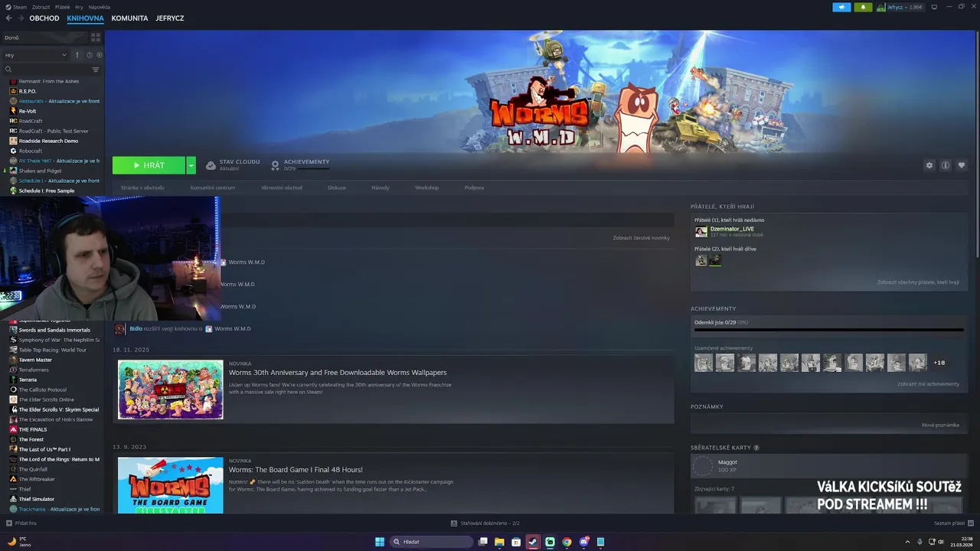Screen dimensions: 980x551
Task: Open Stahování dokončeno downloads status
Action: (485, 523)
